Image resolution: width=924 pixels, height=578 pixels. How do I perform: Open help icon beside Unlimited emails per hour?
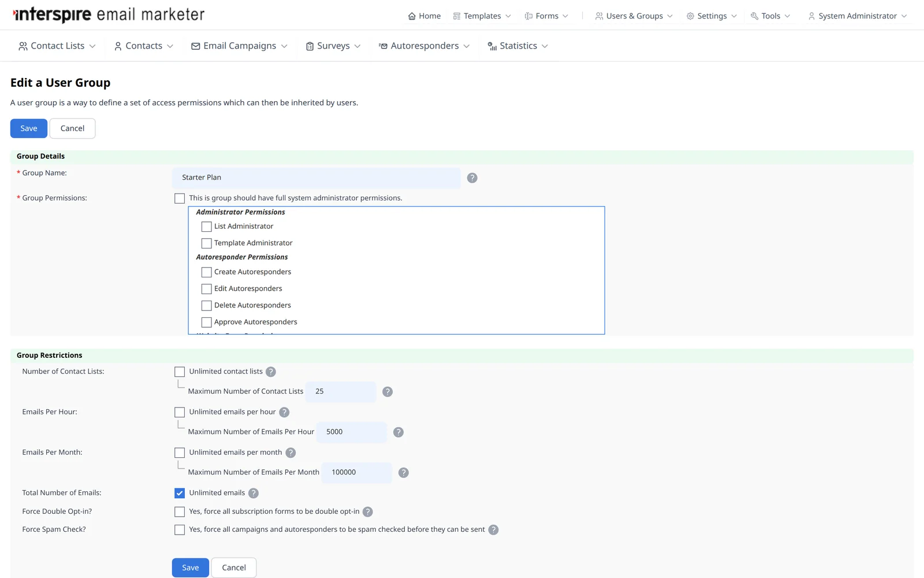284,413
